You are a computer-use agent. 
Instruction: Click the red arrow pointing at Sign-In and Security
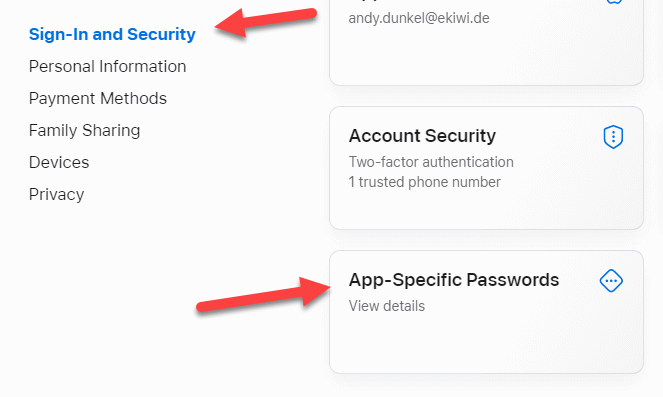[266, 21]
